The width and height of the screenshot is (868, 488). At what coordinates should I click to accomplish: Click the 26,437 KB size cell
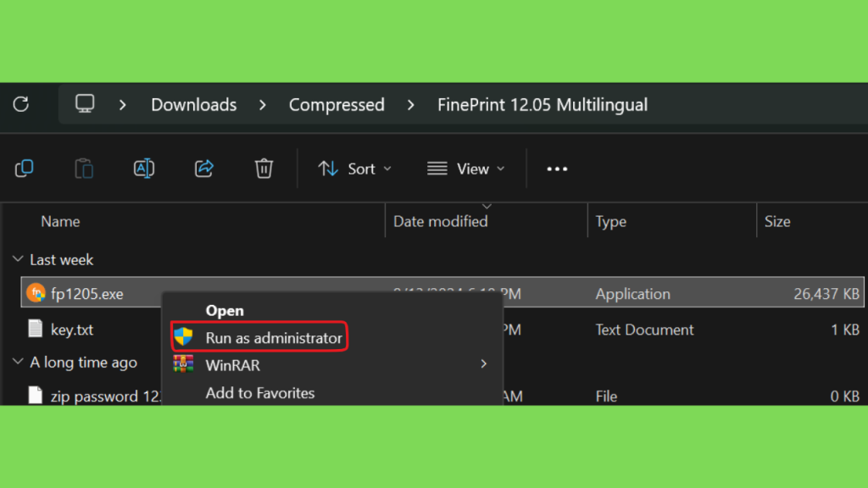click(826, 294)
